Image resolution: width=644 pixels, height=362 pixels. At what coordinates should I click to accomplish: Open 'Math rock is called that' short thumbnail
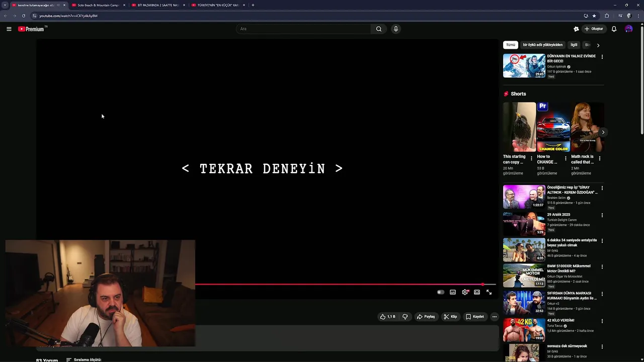click(x=587, y=127)
